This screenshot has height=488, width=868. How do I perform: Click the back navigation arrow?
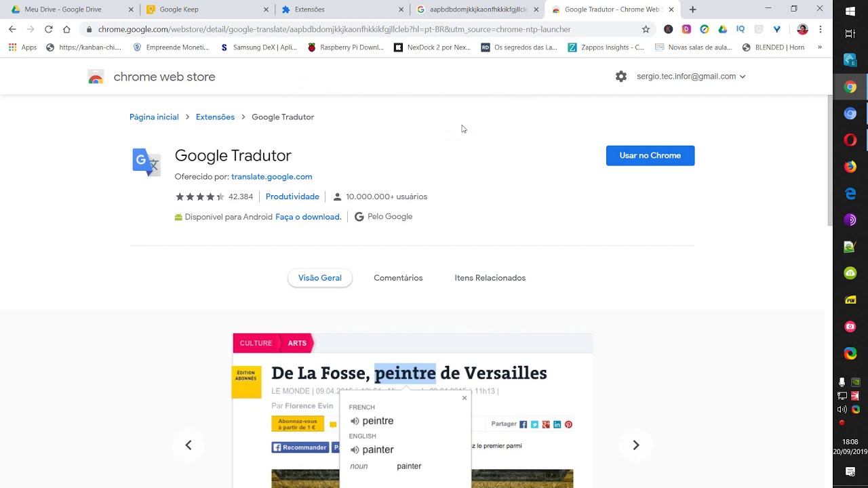[12, 29]
